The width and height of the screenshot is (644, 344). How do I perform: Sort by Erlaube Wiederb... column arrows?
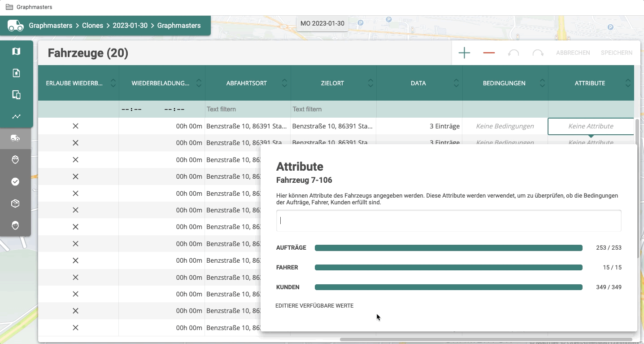pos(113,83)
